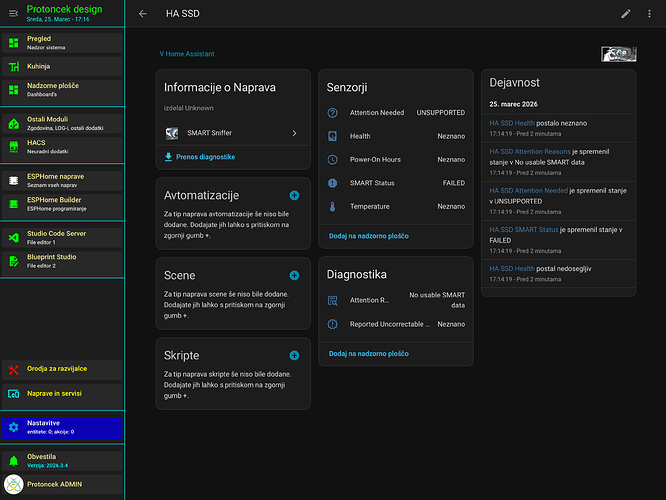Open Kuhinja in sidebar
Image resolution: width=666 pixels, height=500 pixels.
pos(62,66)
